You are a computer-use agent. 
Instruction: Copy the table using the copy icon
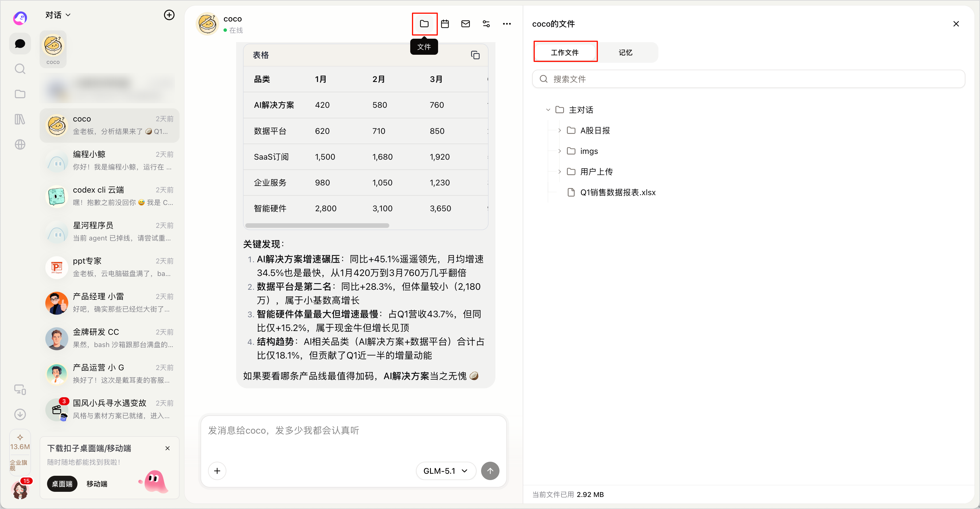tap(475, 55)
